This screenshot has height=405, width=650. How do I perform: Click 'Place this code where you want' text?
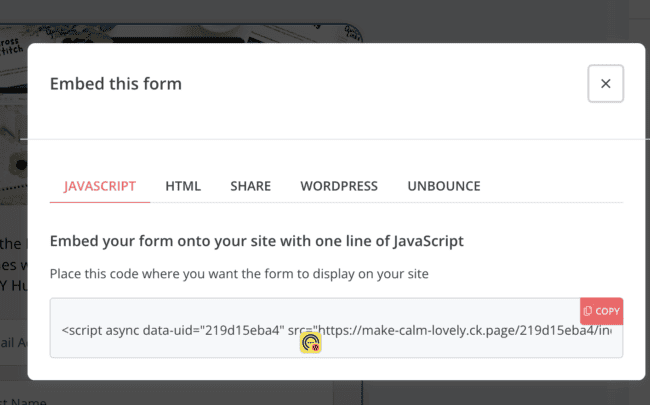239,274
